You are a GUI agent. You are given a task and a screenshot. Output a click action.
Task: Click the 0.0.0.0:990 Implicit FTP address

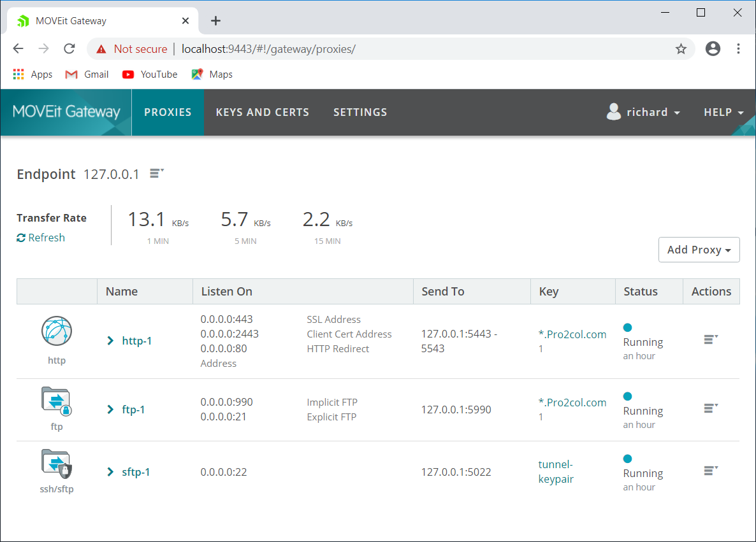pos(226,403)
